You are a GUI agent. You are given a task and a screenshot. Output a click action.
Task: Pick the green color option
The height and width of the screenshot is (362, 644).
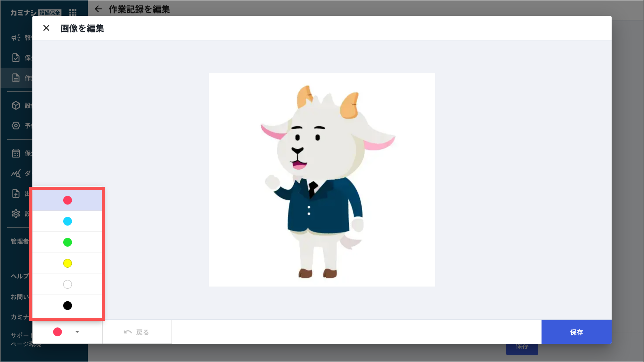click(67, 242)
